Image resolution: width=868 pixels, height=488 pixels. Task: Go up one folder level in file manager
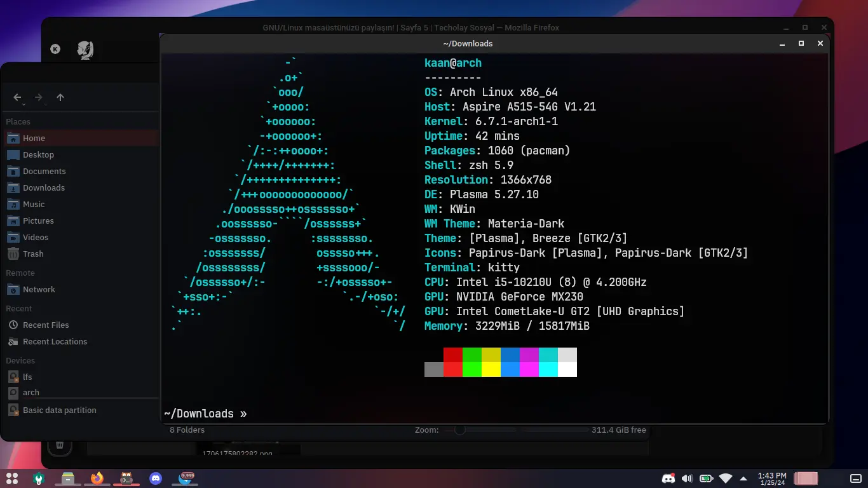pos(60,97)
